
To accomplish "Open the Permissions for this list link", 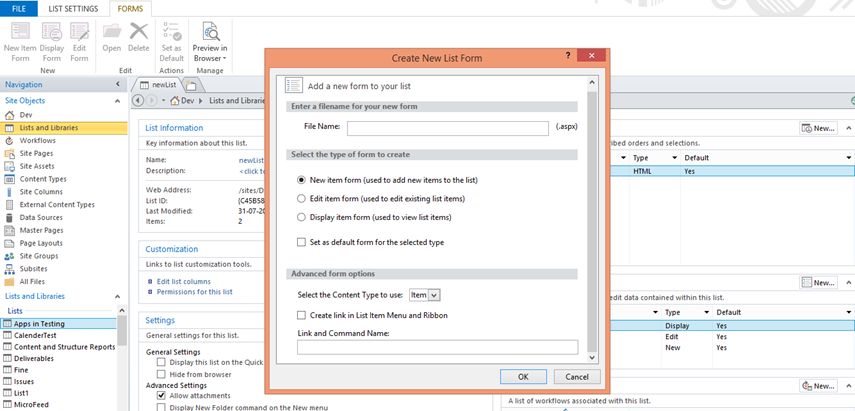I will [195, 292].
